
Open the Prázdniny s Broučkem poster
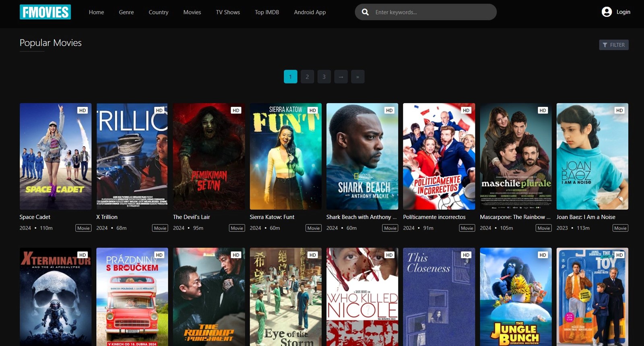click(132, 297)
